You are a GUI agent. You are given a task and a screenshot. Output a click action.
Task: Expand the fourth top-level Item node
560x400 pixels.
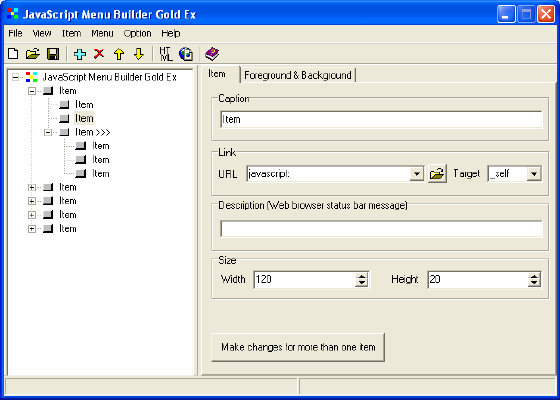tap(32, 215)
